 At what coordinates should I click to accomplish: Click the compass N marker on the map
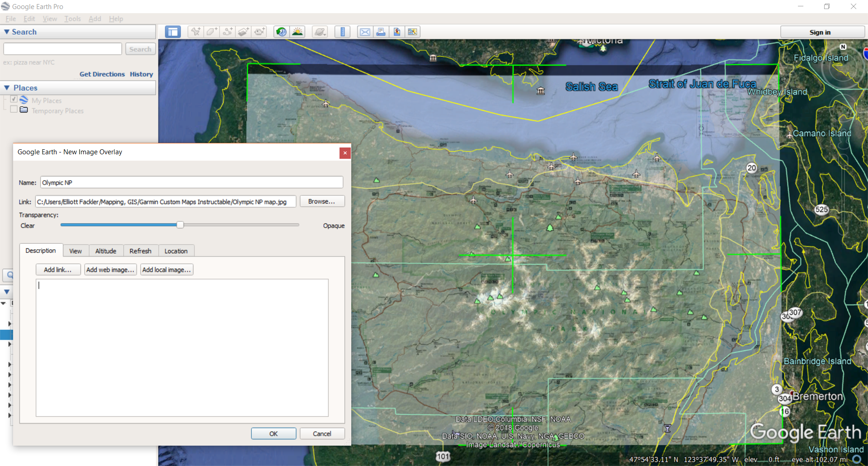[843, 47]
